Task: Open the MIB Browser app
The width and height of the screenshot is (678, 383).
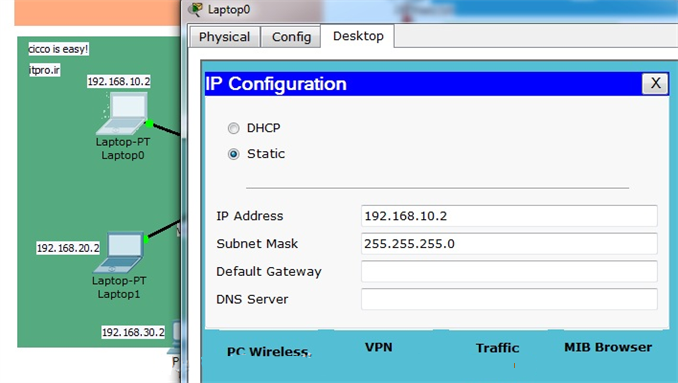Action: [608, 347]
